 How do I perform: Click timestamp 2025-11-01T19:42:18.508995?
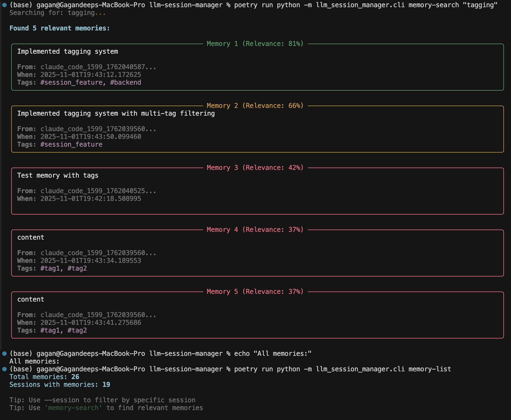click(91, 199)
